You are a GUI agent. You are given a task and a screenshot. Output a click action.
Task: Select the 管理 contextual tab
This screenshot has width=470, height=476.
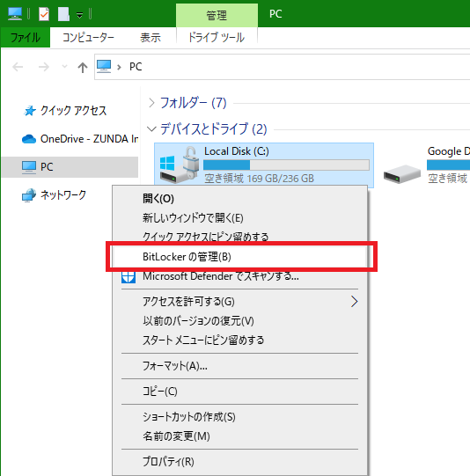[217, 16]
